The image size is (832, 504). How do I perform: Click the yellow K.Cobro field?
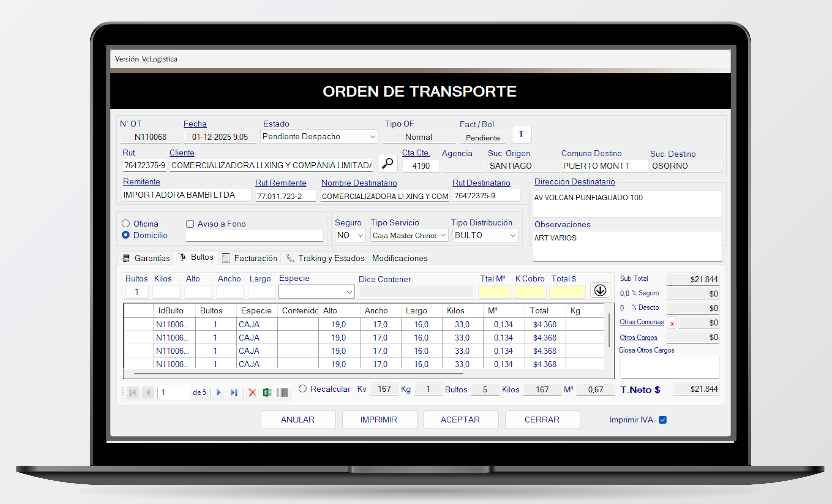pyautogui.click(x=530, y=291)
